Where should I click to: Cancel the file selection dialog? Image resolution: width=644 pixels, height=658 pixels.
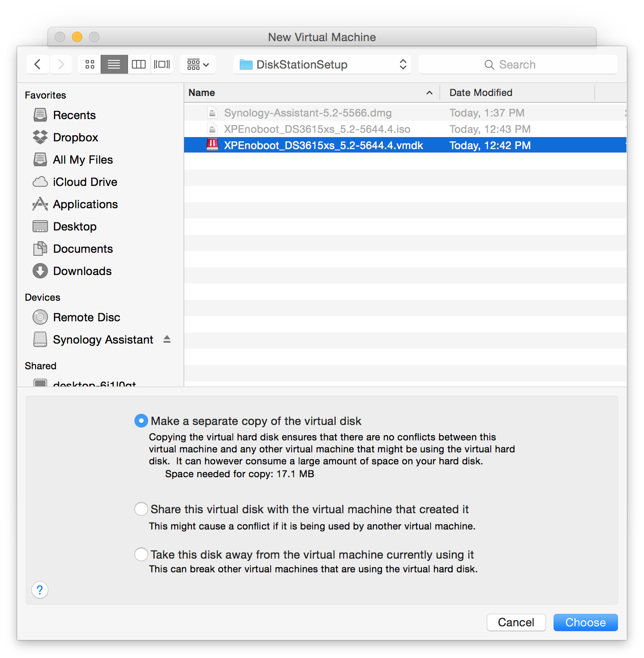(516, 622)
